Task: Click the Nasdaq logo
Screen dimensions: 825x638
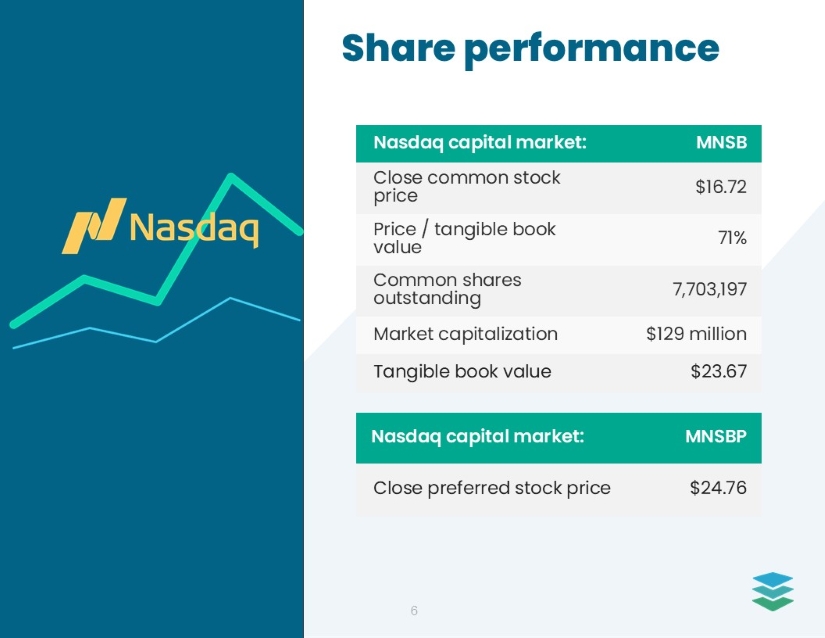Action: coord(160,226)
